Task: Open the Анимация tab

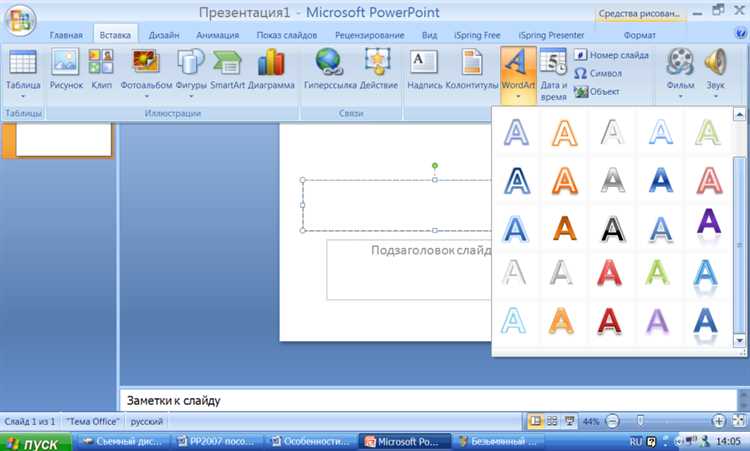Action: tap(218, 35)
